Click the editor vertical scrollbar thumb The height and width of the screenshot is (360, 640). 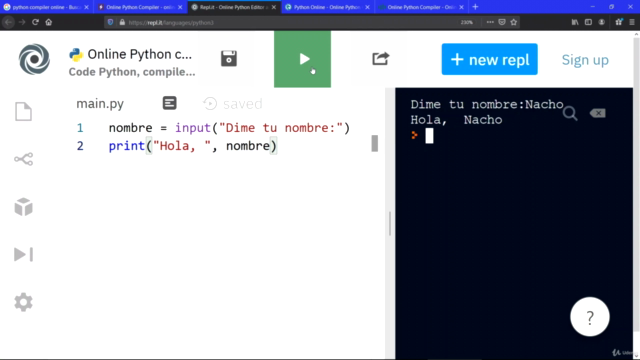pyautogui.click(x=375, y=143)
